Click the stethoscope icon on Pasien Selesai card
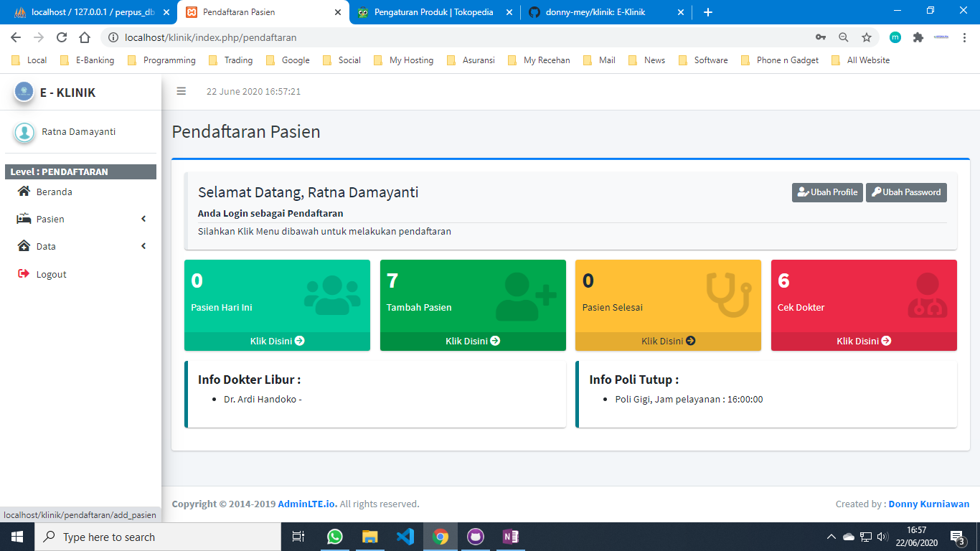980x551 pixels. click(728, 295)
